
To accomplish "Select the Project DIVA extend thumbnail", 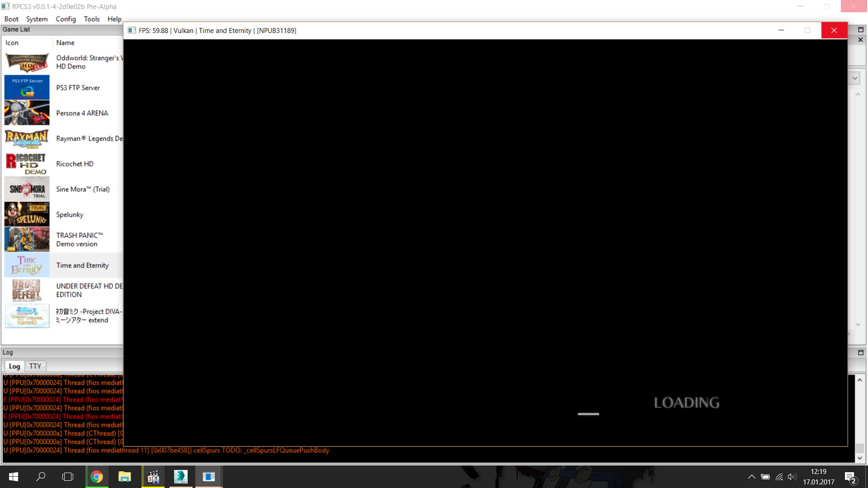I will coord(27,315).
